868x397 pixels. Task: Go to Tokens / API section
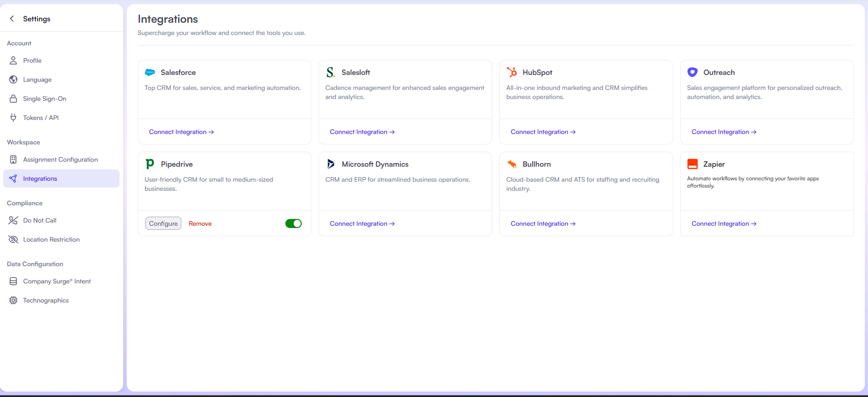pos(41,118)
